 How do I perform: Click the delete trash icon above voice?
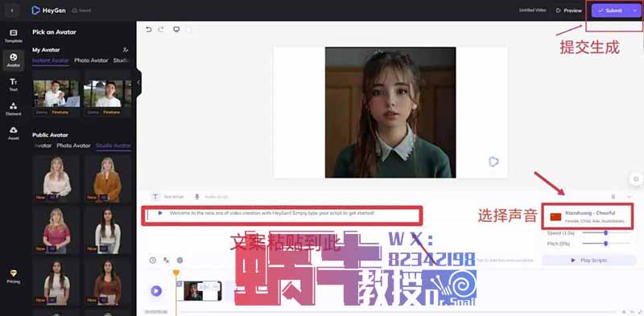613,196
